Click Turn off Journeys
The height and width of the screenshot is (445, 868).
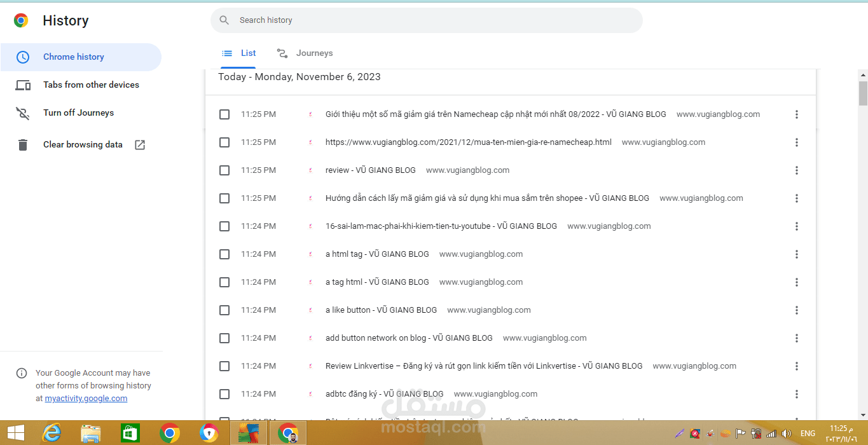(x=81, y=113)
